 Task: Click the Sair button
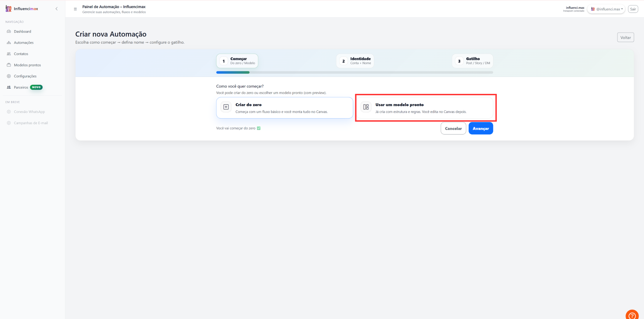click(x=633, y=9)
